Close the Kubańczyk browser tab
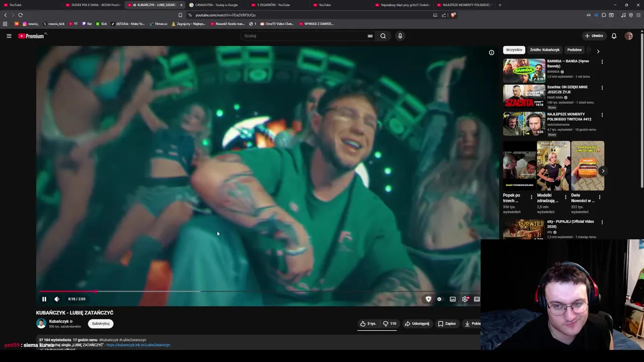Screen dimensions: 644x362 (x=181, y=5)
